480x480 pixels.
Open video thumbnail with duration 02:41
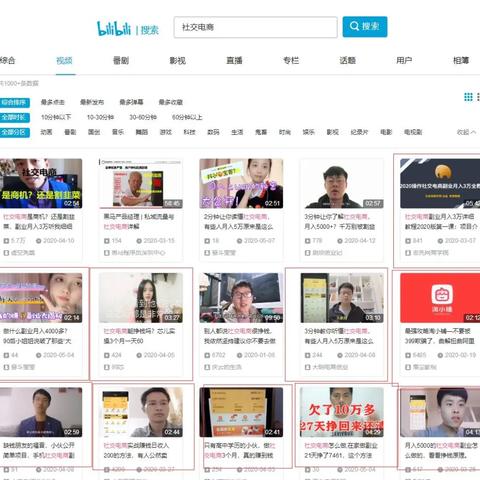(x=241, y=412)
